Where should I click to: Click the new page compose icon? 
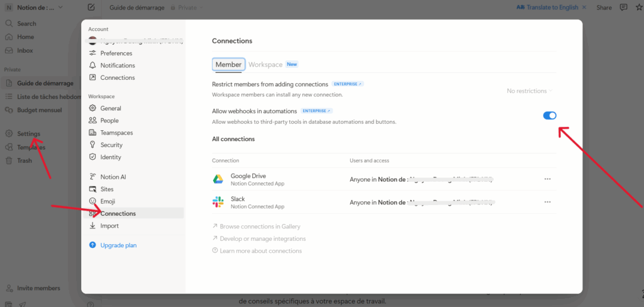pos(91,8)
